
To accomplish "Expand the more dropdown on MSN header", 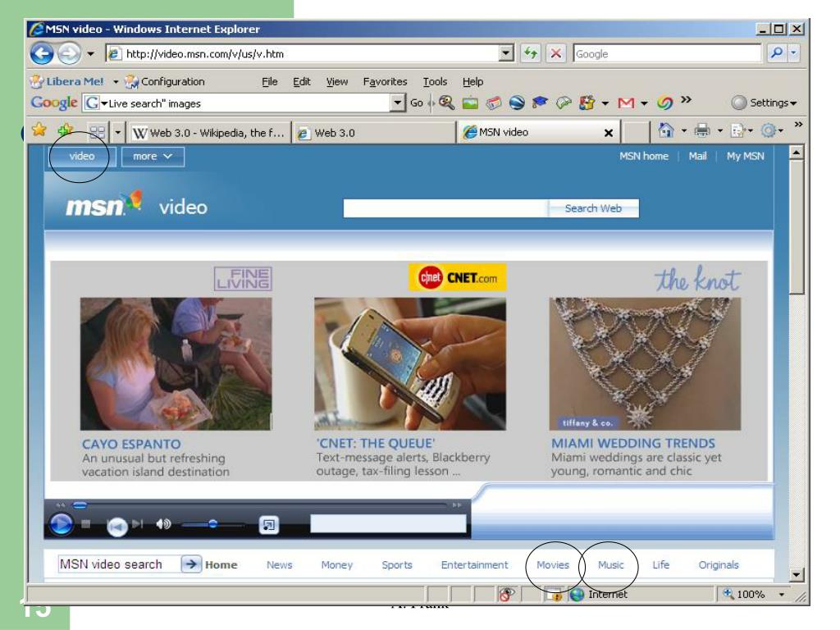I will click(153, 157).
